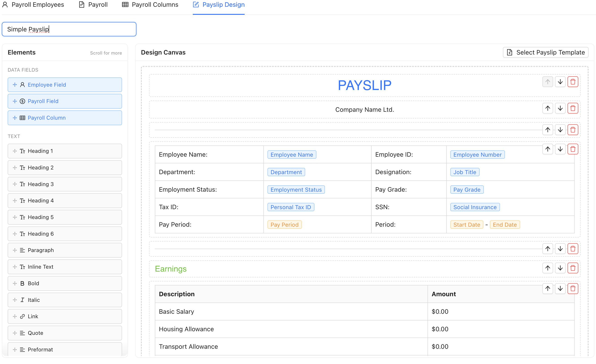Click the move handle on the Payroll Field element

(15, 101)
